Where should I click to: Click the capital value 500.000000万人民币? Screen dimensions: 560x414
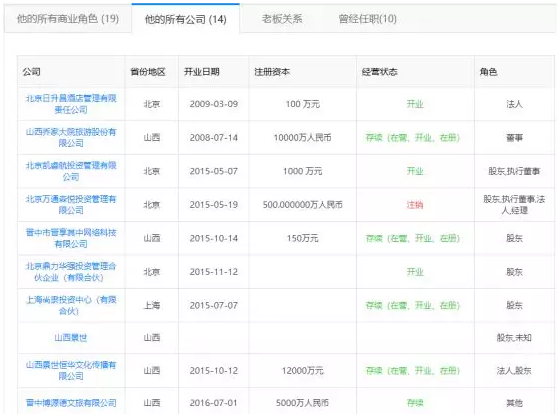[302, 205]
